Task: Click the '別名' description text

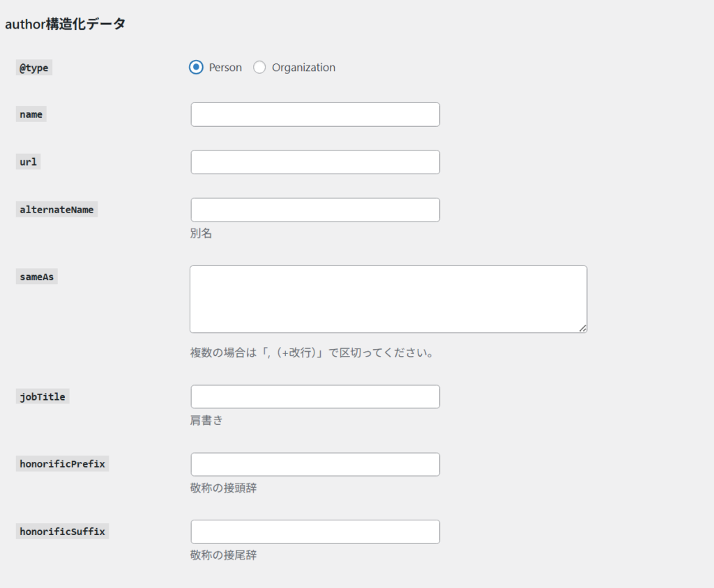Action: [x=201, y=233]
